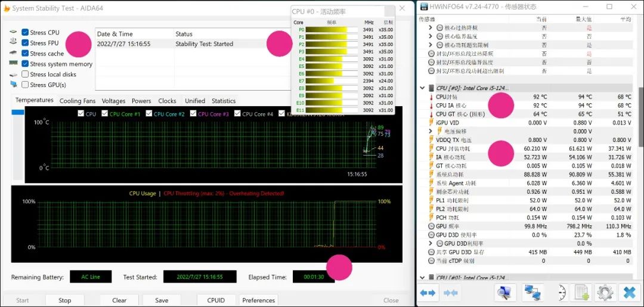Click the 最大值 column header in HWiNFO

point(583,19)
